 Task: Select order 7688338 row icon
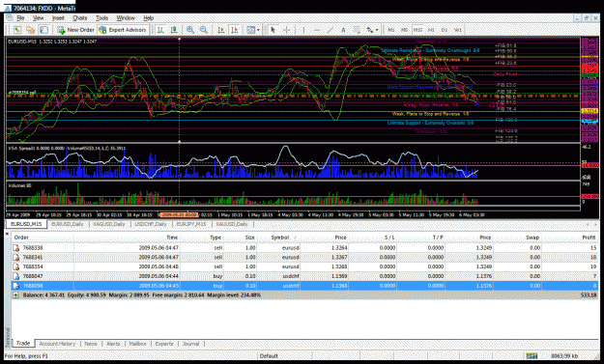click(16, 248)
